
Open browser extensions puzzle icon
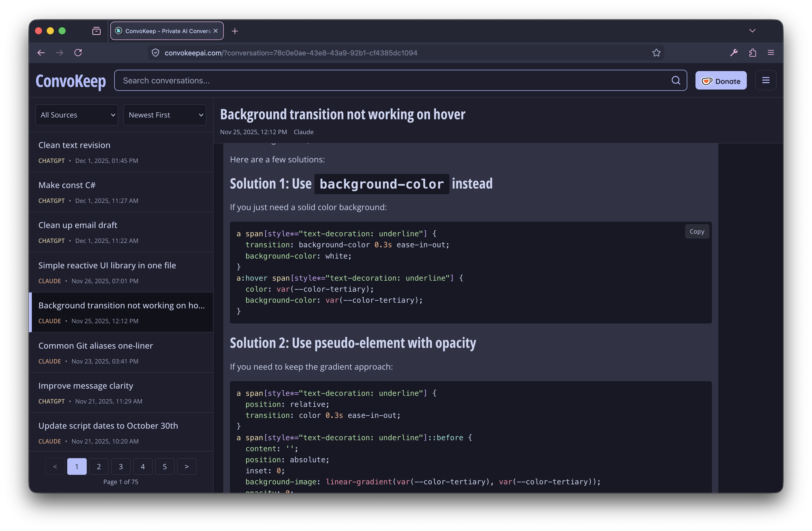click(753, 53)
